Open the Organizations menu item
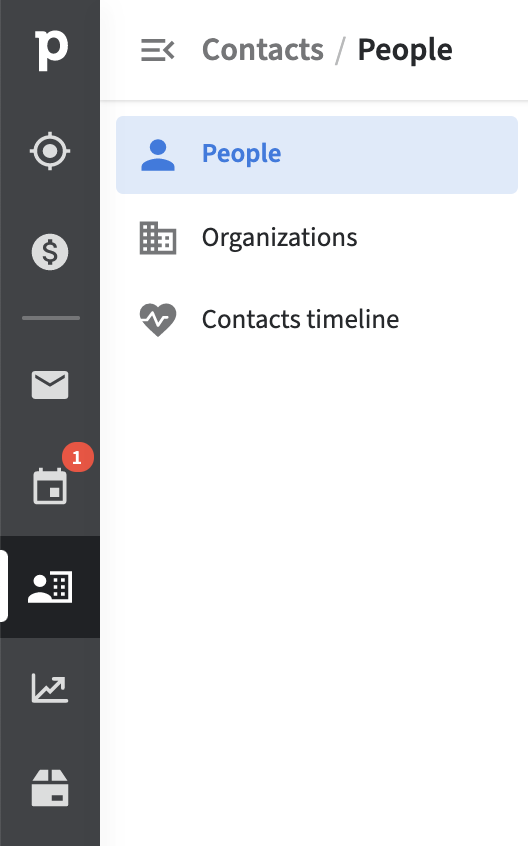 (317, 238)
